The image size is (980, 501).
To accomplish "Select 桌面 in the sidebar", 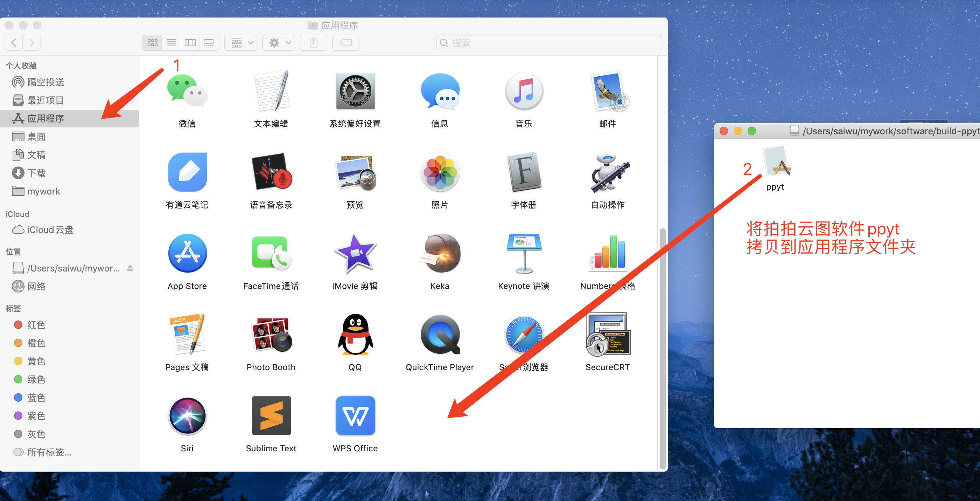I will [x=69, y=136].
